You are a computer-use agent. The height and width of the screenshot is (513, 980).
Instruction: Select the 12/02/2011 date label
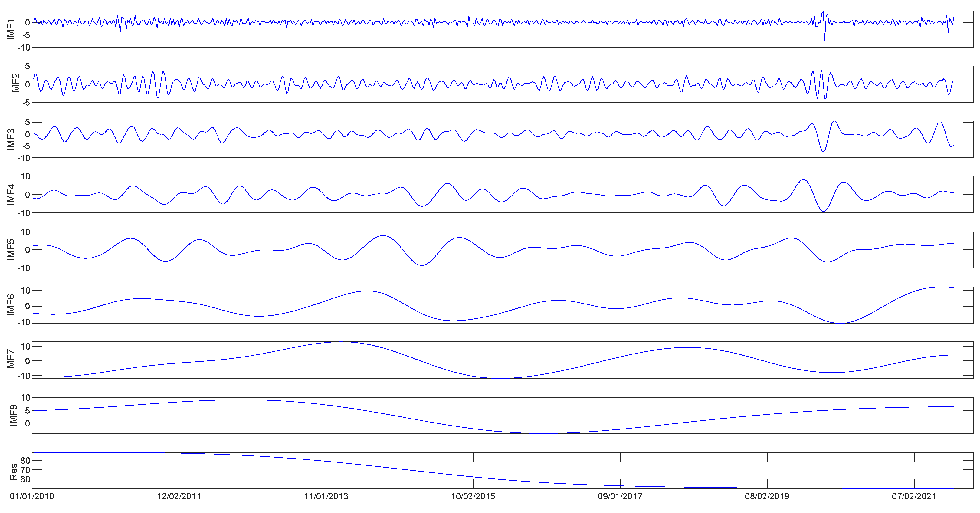tap(179, 496)
